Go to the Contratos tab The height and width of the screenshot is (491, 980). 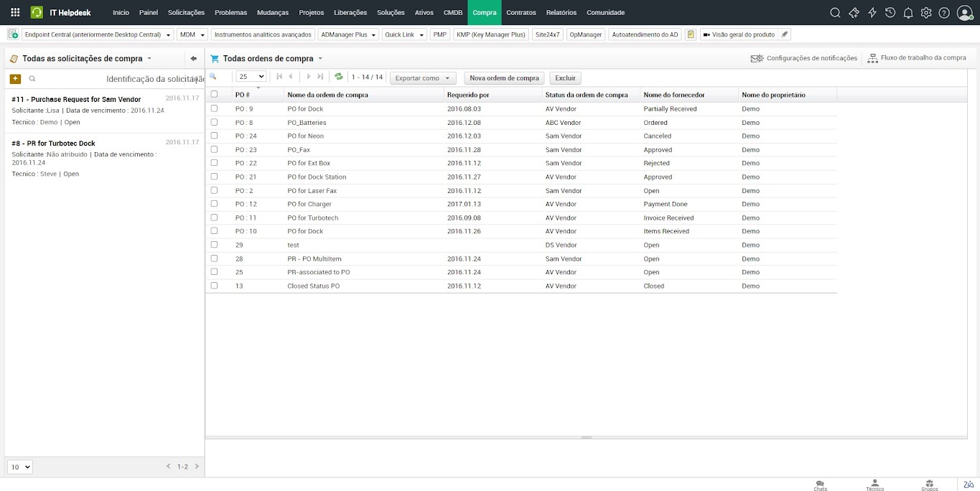pos(521,12)
